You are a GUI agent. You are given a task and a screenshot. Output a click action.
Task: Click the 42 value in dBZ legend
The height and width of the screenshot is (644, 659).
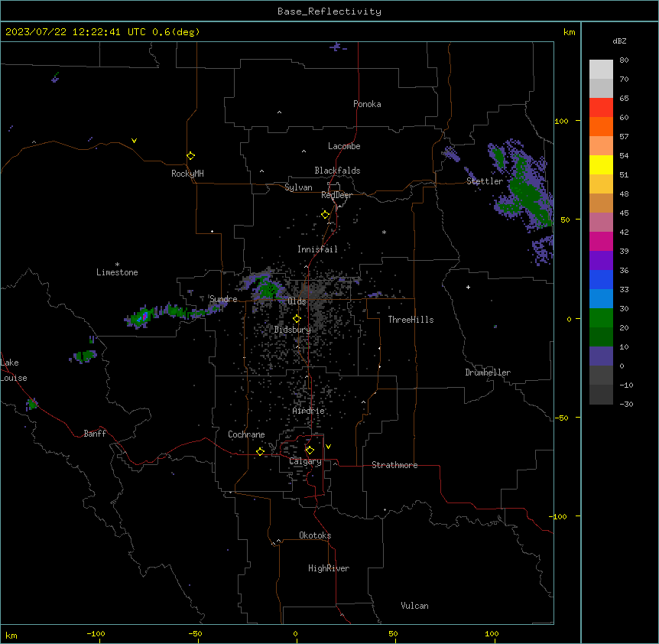point(624,232)
